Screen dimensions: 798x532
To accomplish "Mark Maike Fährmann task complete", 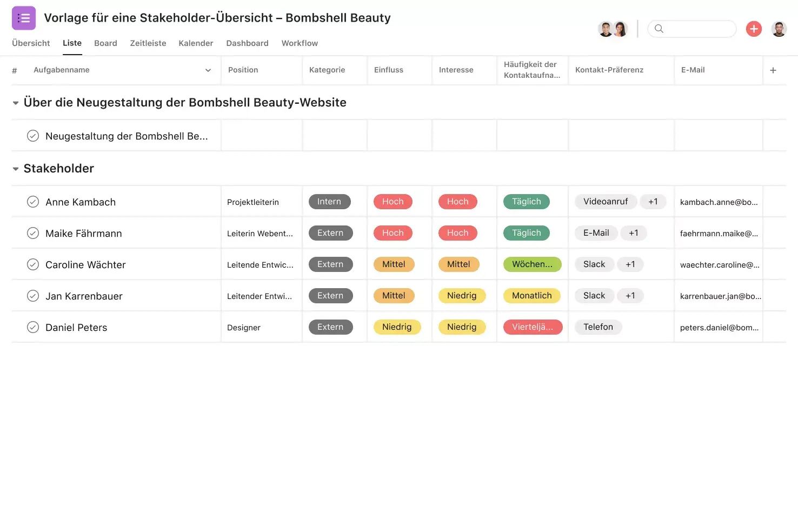I will (x=33, y=233).
